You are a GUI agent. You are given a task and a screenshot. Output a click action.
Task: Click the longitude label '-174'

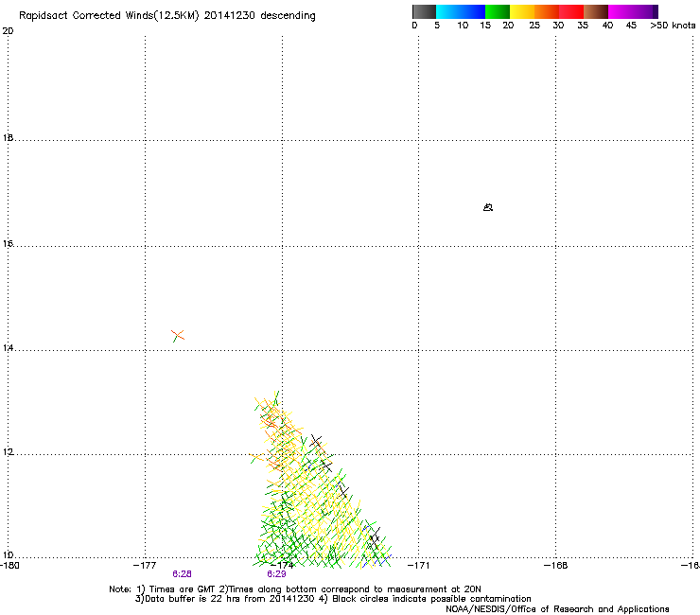(282, 566)
